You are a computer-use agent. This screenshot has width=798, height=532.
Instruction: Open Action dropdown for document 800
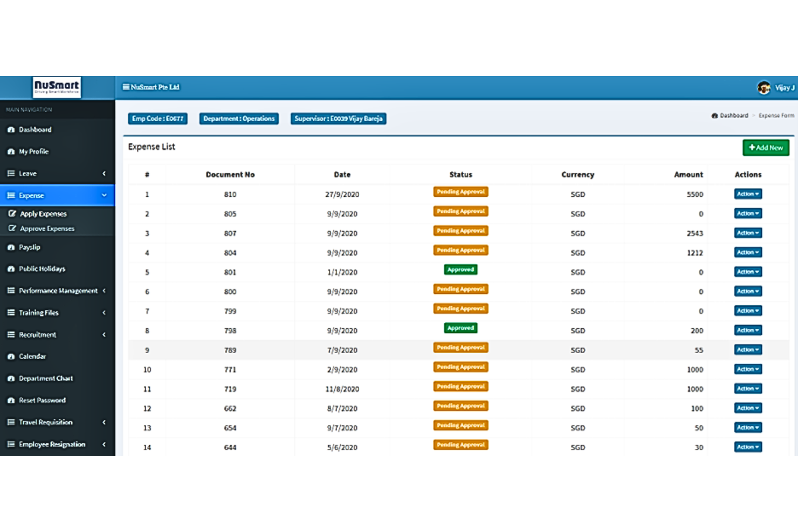pos(748,291)
